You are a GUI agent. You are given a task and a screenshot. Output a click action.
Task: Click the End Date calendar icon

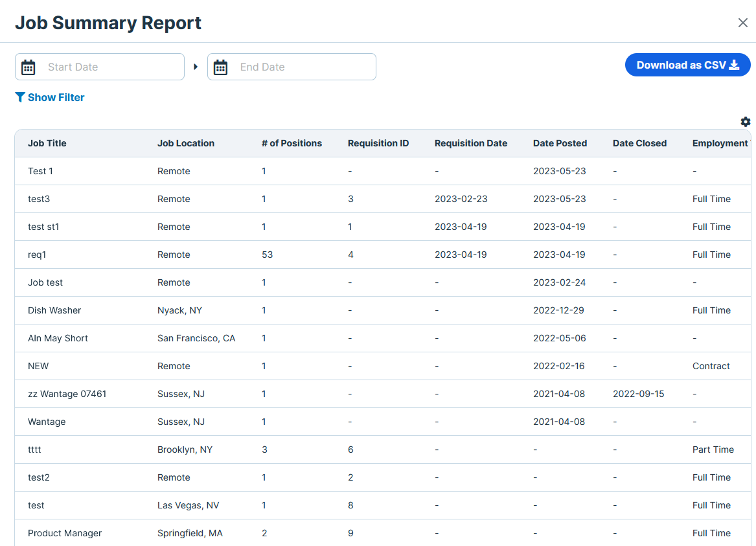click(221, 67)
